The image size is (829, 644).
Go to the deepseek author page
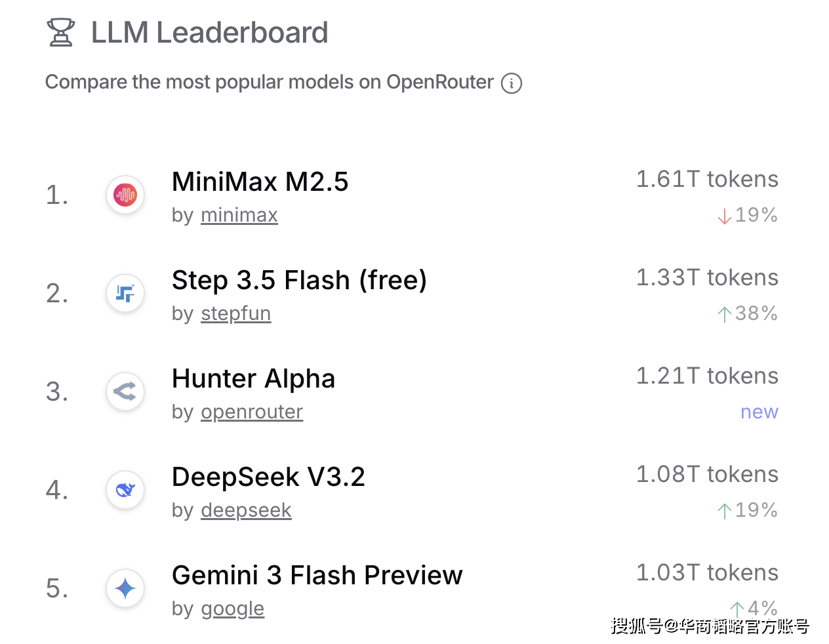246,510
